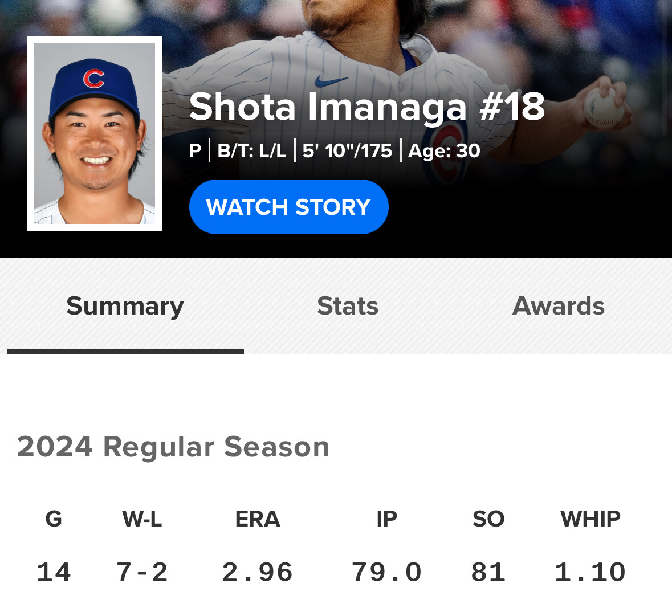Click Shota Imanaga's headshot photo
672x616 pixels.
(x=95, y=133)
